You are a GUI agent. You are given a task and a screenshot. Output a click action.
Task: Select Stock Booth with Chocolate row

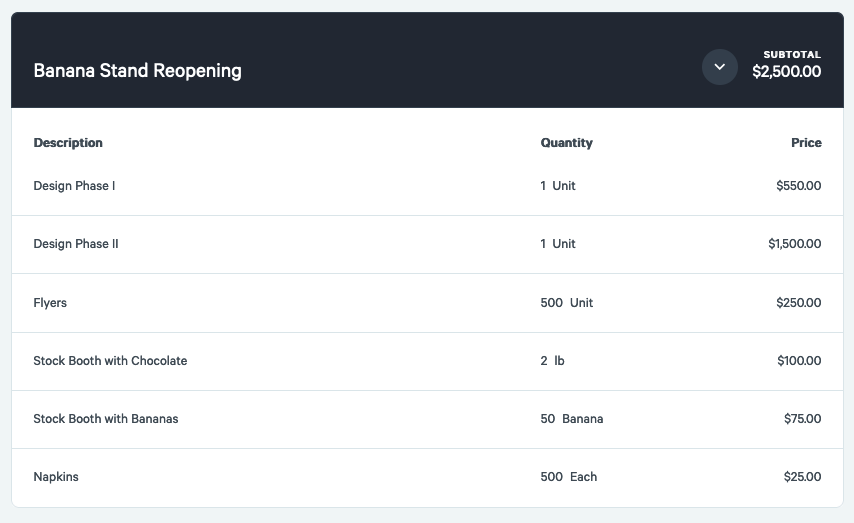(110, 361)
